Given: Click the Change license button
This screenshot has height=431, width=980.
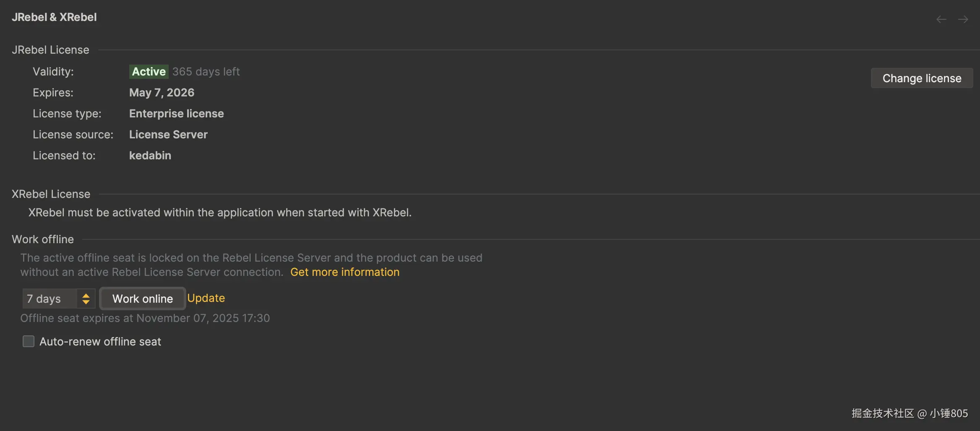Looking at the screenshot, I should 922,78.
